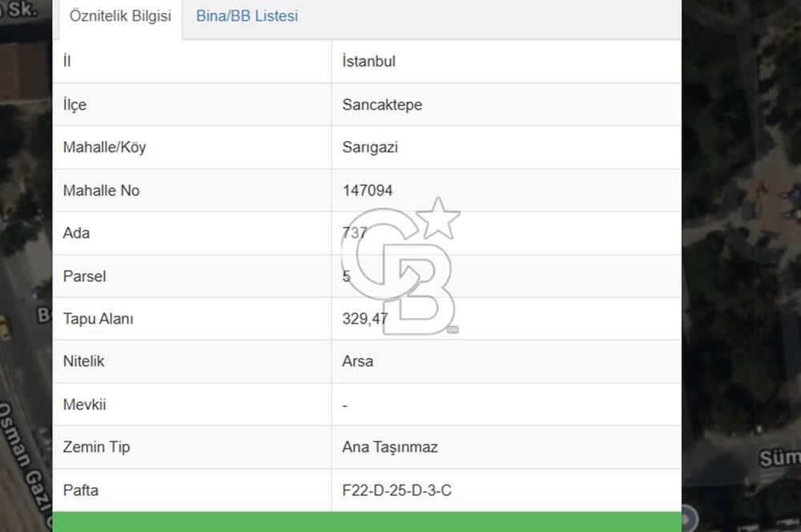Viewport: 801px width, 532px height.
Task: Click the Sancaktepe district value
Action: (382, 105)
